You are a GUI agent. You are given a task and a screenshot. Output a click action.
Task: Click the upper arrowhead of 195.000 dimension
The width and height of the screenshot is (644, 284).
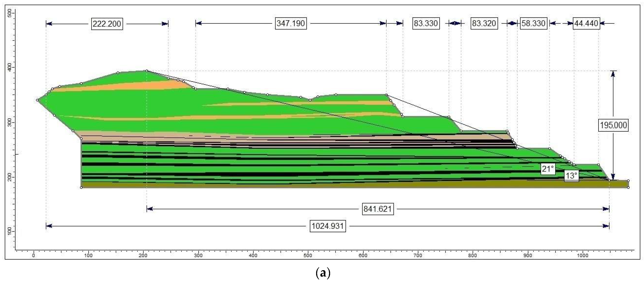[x=613, y=74]
